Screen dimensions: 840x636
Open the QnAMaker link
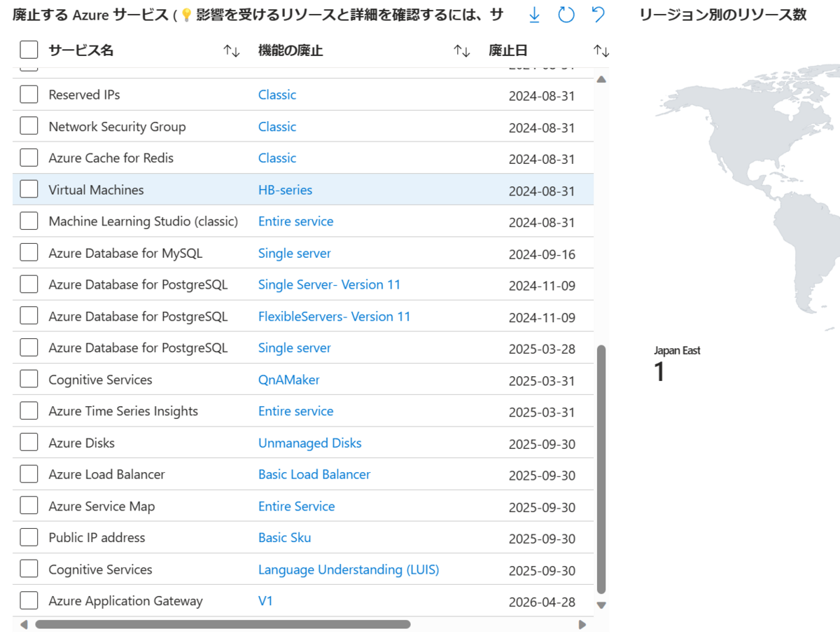pos(288,380)
